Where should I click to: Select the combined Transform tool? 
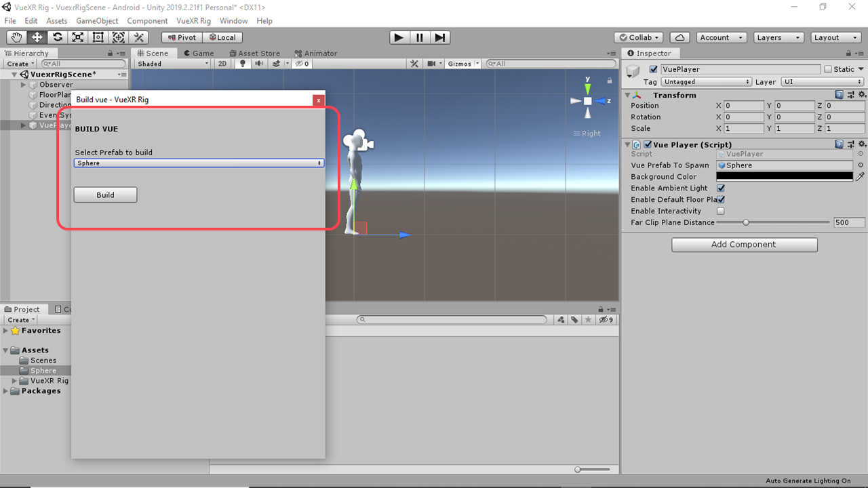point(119,37)
